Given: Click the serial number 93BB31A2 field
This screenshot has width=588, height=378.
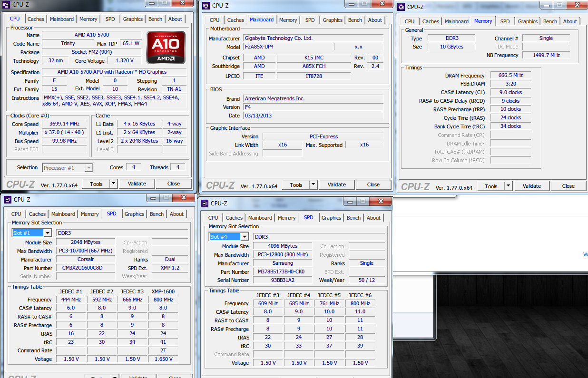Looking at the screenshot, I should [283, 280].
